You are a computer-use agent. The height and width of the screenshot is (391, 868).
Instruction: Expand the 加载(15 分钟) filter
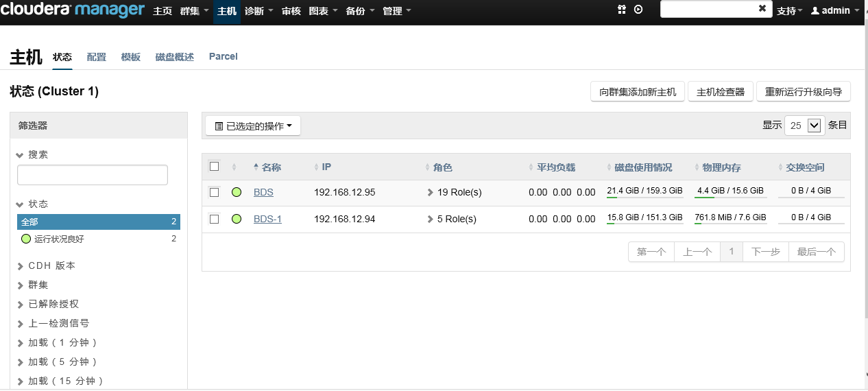click(60, 381)
